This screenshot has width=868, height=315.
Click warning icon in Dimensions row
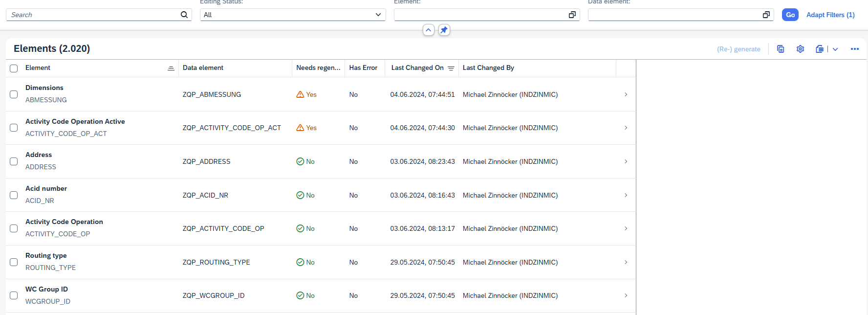tap(300, 94)
